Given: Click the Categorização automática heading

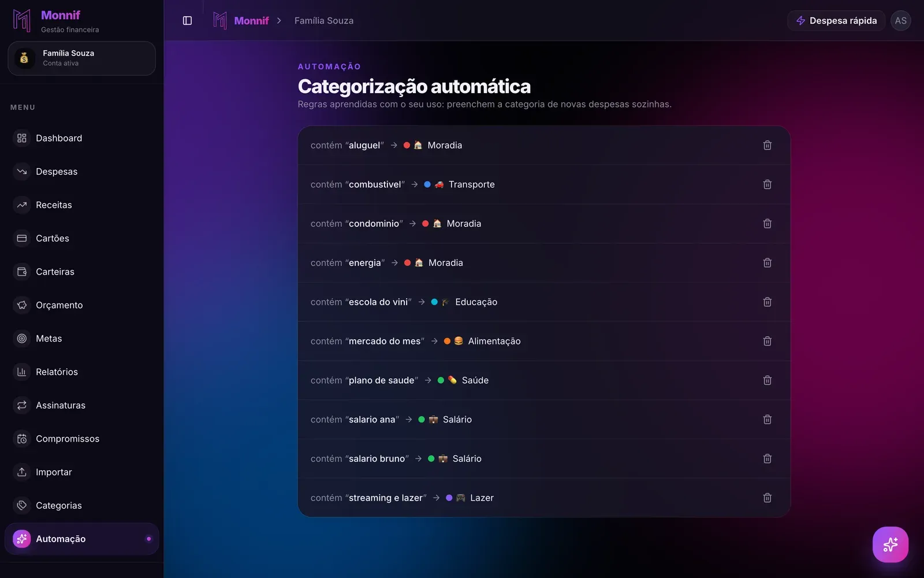Looking at the screenshot, I should pos(414,86).
